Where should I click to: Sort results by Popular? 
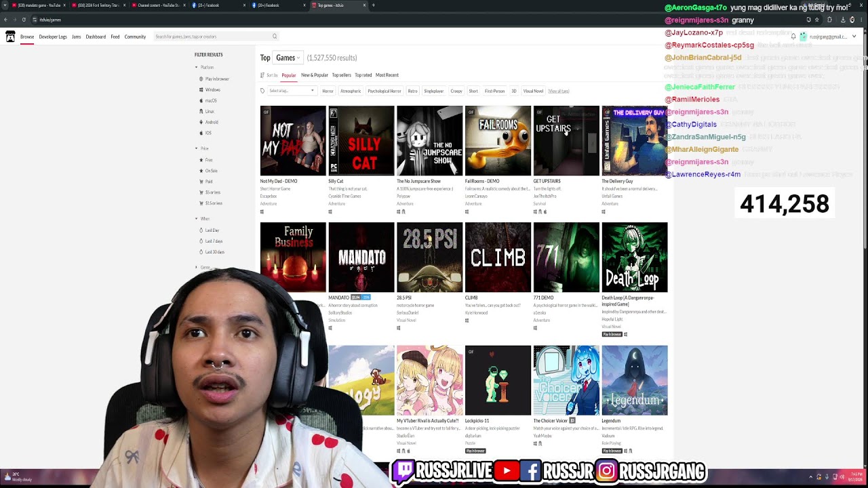(289, 75)
